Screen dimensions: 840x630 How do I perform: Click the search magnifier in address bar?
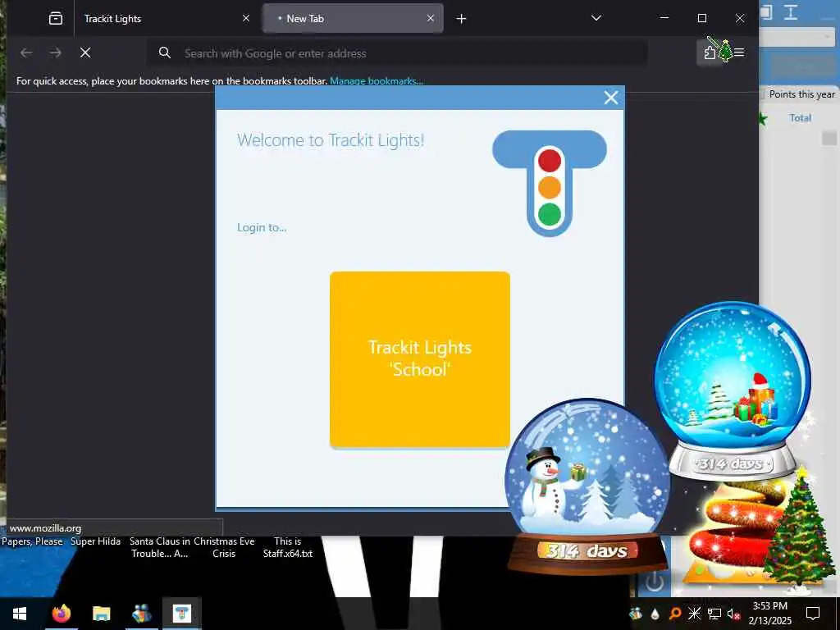tap(164, 52)
